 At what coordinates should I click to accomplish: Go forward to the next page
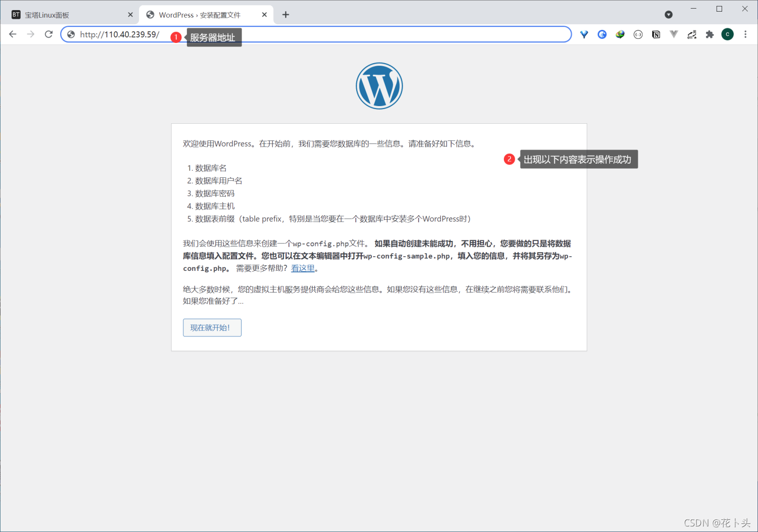(31, 34)
